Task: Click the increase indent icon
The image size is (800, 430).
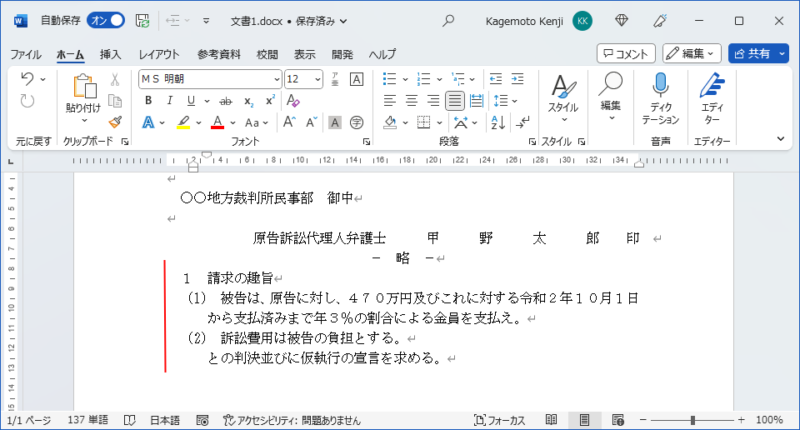Action: coord(517,79)
